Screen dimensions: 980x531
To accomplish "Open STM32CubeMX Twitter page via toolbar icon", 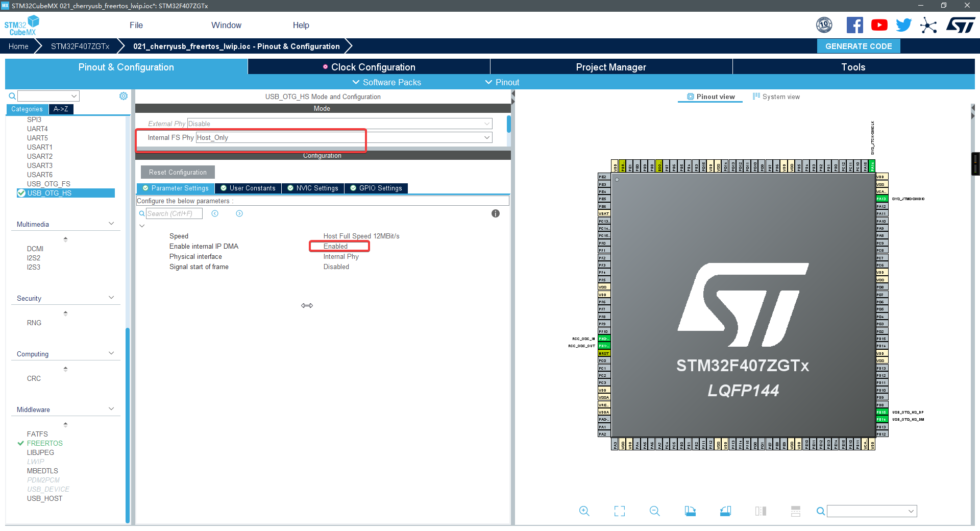I will pyautogui.click(x=903, y=25).
